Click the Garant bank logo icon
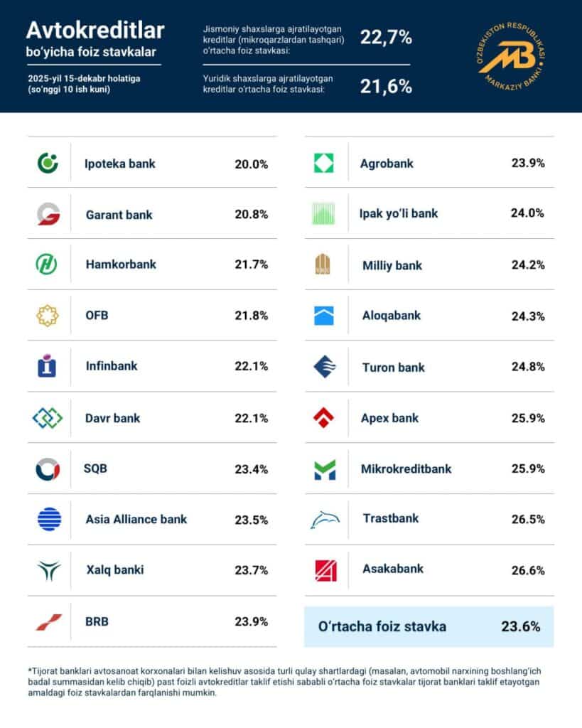This screenshot has width=582, height=728. click(48, 214)
